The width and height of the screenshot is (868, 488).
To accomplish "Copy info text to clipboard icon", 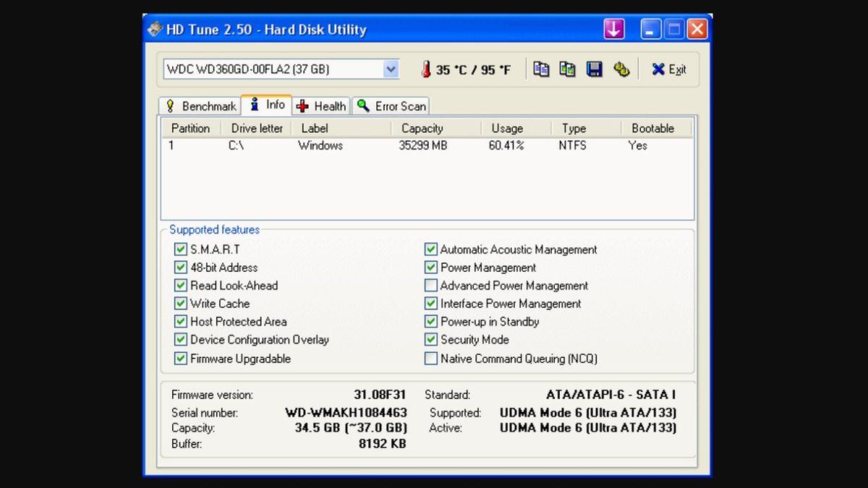I will coord(541,69).
